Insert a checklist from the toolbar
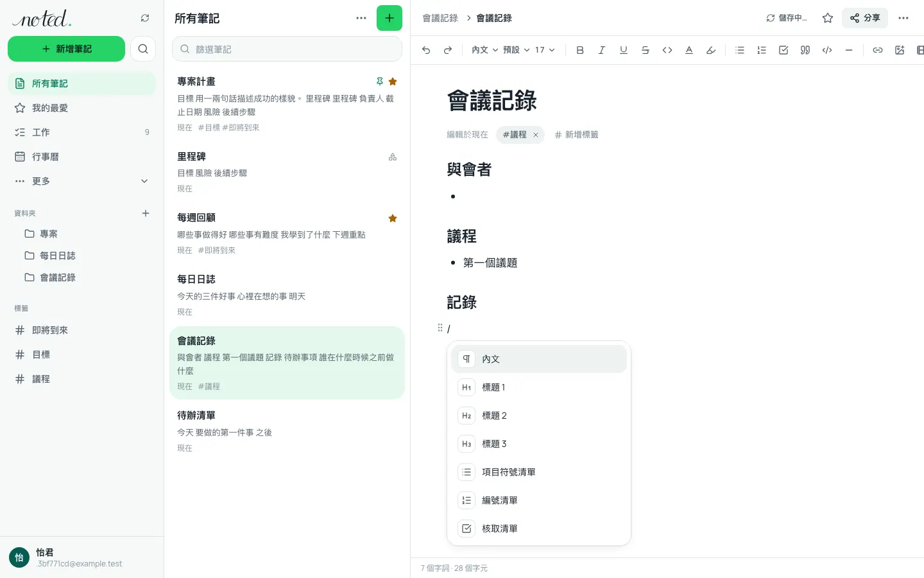 pyautogui.click(x=783, y=50)
